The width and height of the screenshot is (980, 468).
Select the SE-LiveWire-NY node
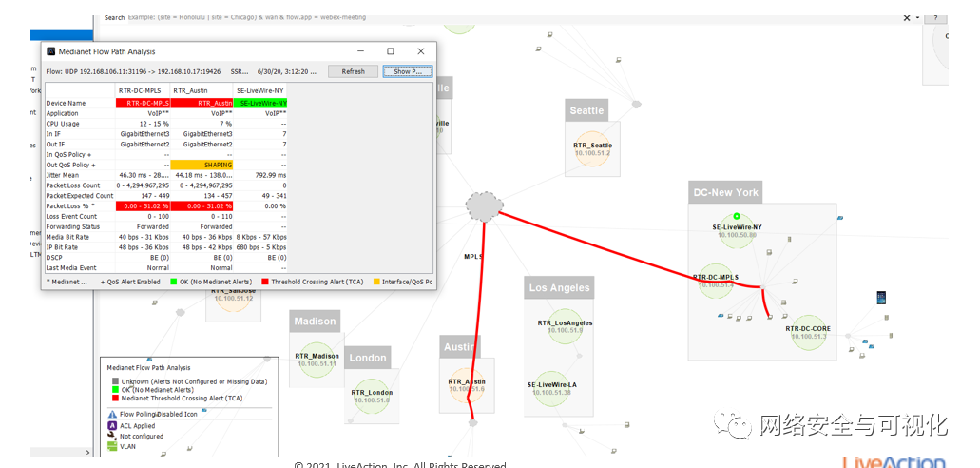point(738,231)
